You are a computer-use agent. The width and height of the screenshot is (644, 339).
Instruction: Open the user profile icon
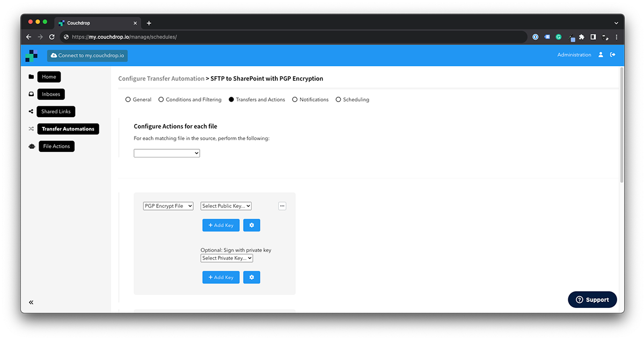[600, 54]
